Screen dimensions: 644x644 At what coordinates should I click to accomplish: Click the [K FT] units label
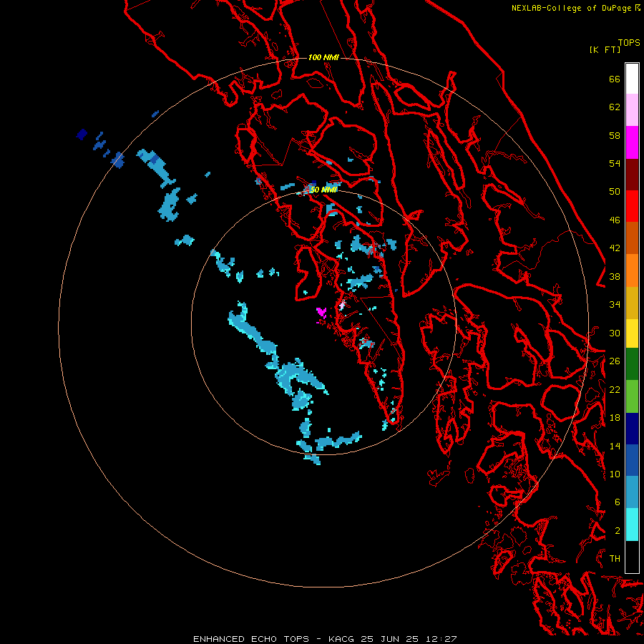(x=605, y=49)
